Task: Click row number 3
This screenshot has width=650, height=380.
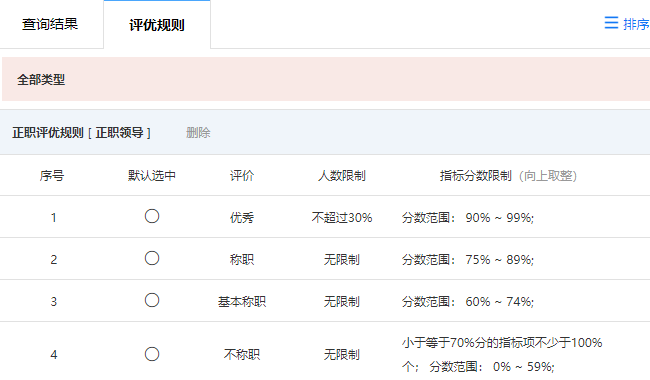Action: tap(53, 301)
